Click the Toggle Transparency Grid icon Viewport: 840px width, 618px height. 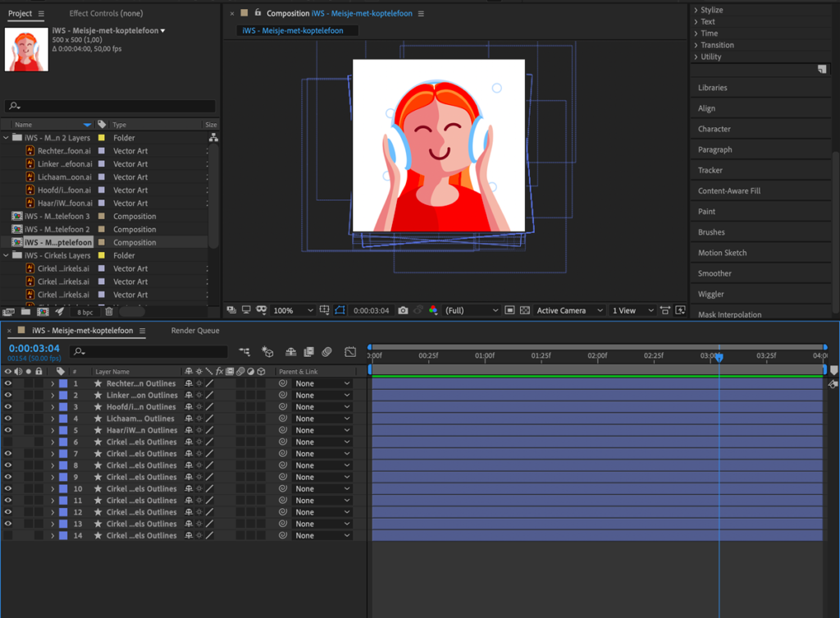[x=525, y=311]
